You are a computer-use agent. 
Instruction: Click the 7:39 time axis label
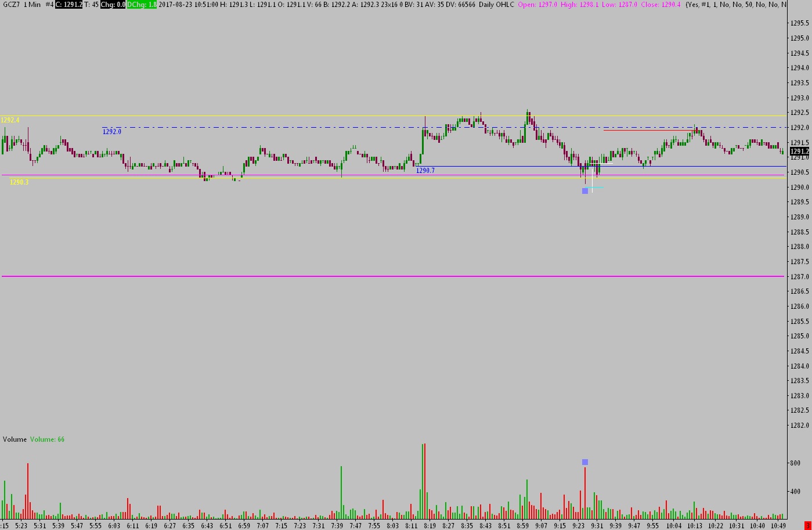tap(337, 526)
